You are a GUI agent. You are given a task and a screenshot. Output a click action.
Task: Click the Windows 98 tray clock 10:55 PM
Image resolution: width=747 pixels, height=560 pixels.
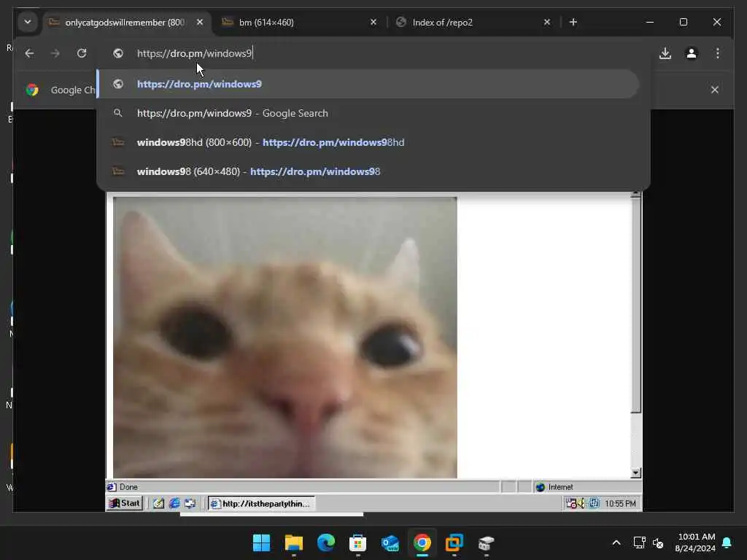coord(620,503)
